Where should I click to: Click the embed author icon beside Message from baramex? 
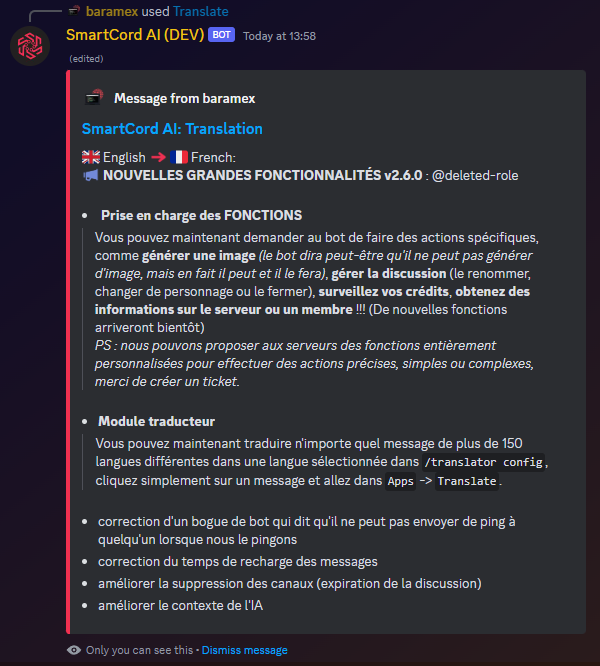(x=92, y=98)
